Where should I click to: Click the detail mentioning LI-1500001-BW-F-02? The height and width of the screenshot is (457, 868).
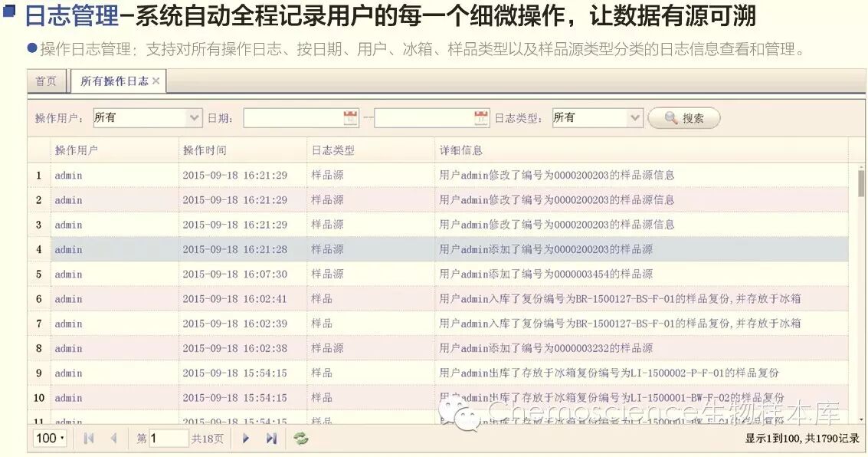pos(611,398)
